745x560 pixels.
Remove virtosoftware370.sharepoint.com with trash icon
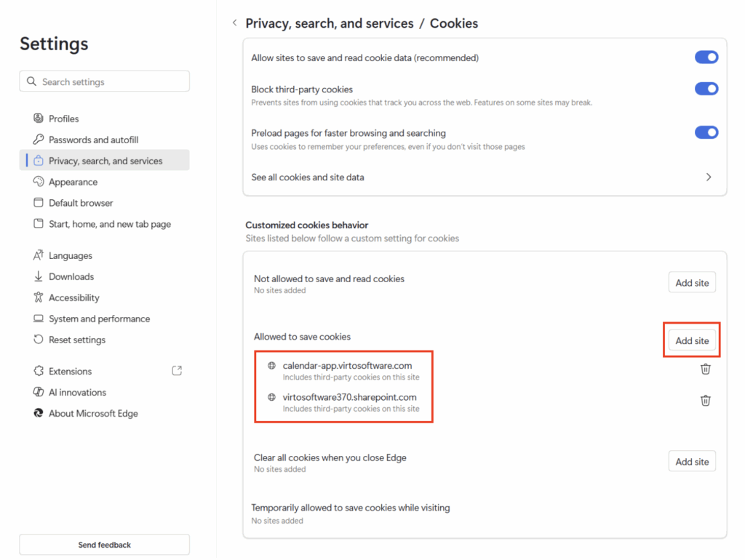pyautogui.click(x=705, y=401)
